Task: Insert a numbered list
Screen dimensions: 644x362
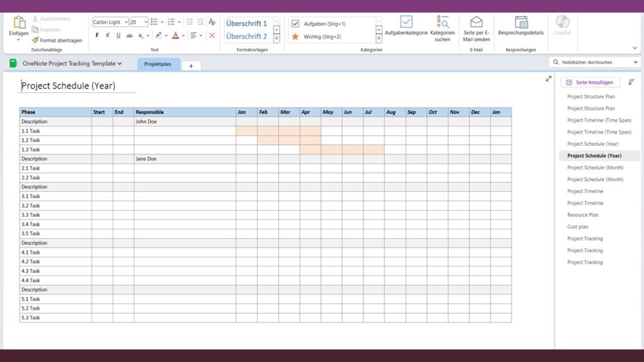Action: click(x=171, y=22)
